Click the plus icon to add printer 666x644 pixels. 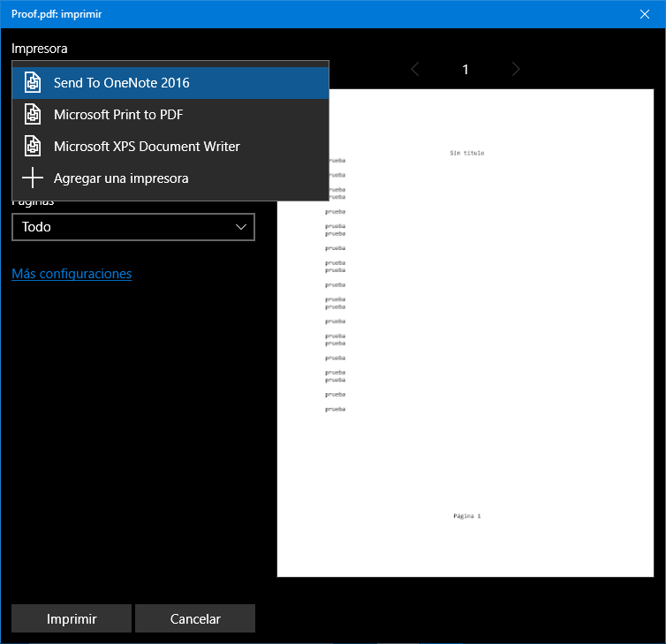[33, 178]
